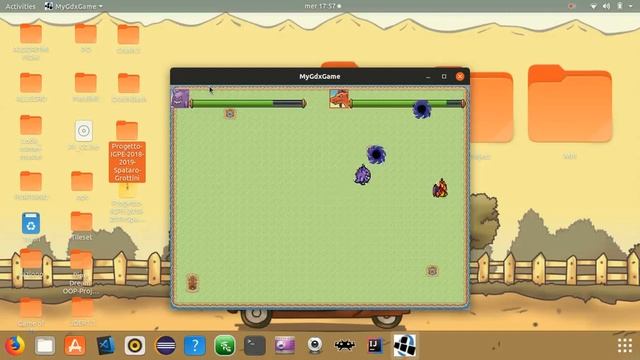Screen dimensions: 640x360
Task: Select the Progetto-IGPE-2018-2019-Spataro-Grottini folder
Action: 127,151
